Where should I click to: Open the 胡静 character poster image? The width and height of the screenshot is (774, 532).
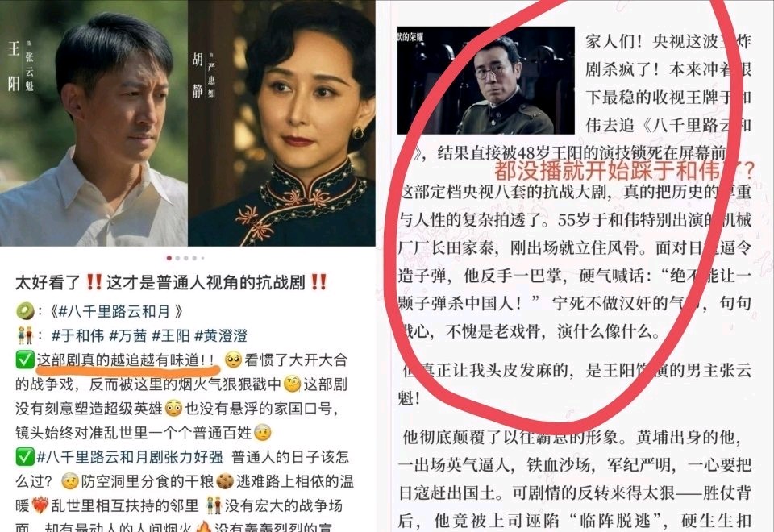(x=281, y=123)
